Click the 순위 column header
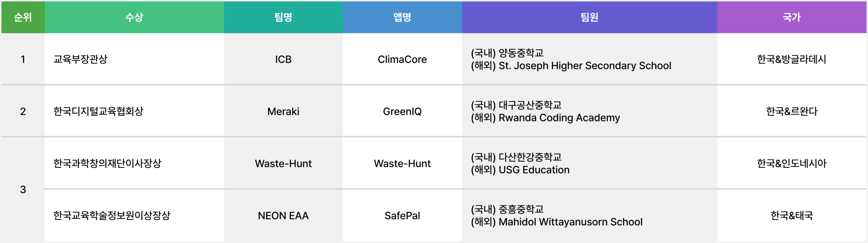 [23, 17]
